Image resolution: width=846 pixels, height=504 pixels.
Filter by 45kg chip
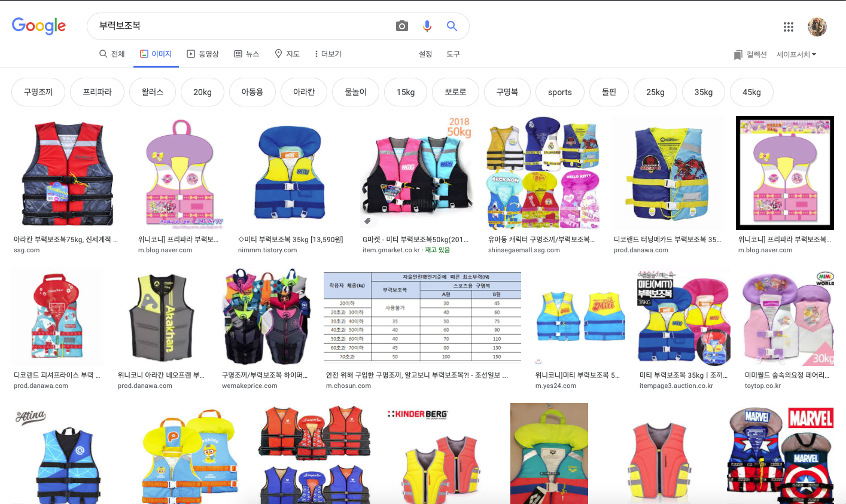coord(752,92)
